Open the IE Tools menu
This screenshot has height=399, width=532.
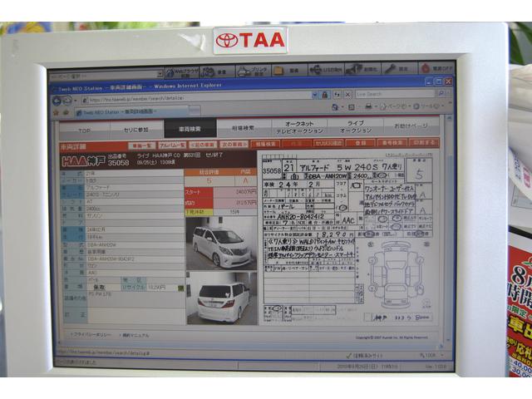tap(430, 106)
